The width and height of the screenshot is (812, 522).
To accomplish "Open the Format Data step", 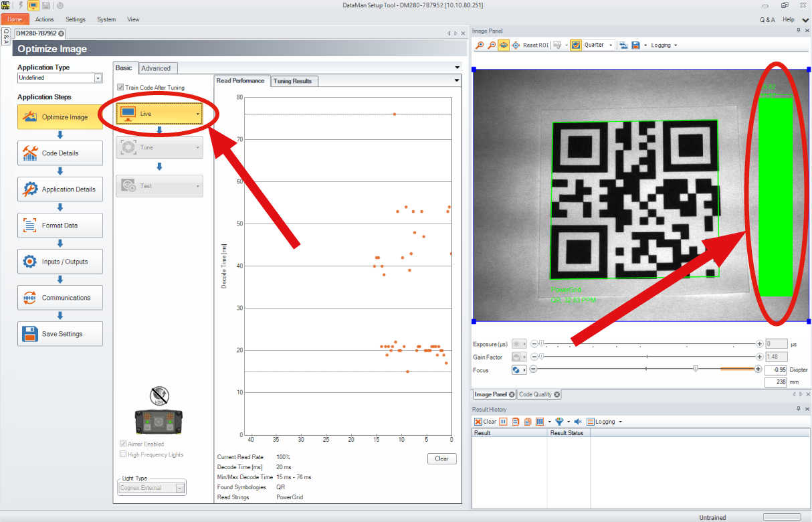I will tap(60, 226).
